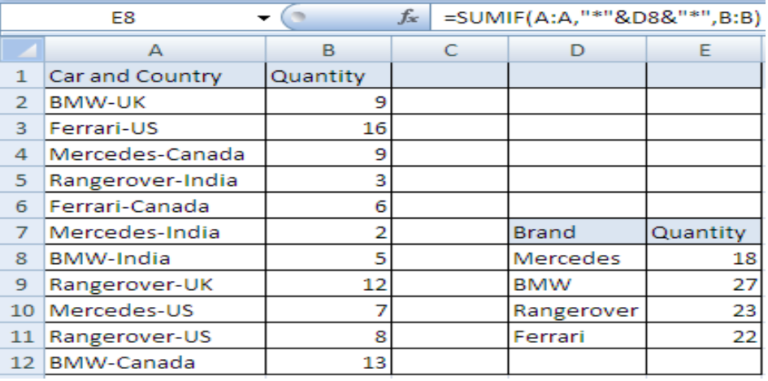
Task: Open the Name Box dropdown arrow
Action: 264,18
